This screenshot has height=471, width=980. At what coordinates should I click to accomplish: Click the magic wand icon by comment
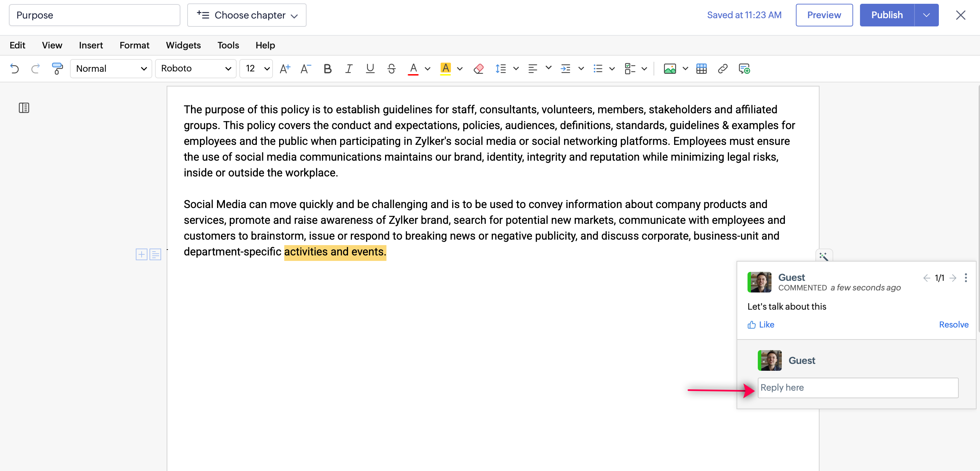(824, 256)
